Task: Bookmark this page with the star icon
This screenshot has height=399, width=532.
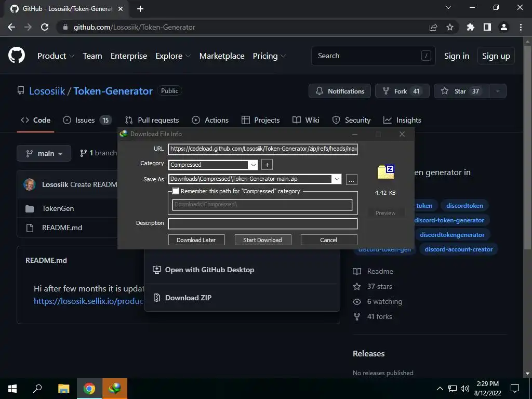Action: [450, 27]
